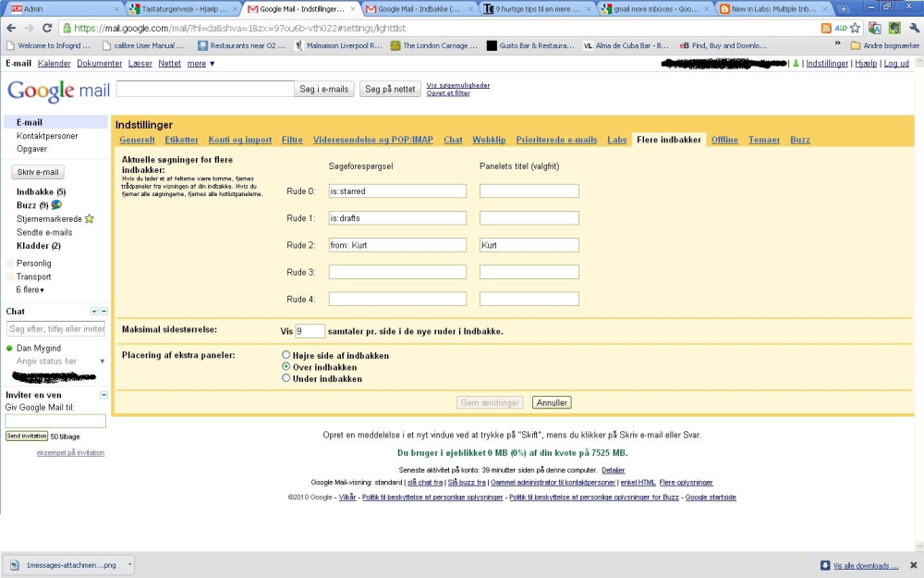This screenshot has height=578, width=924.
Task: Click the star next to Stjernemarkerede
Action: tap(89, 219)
